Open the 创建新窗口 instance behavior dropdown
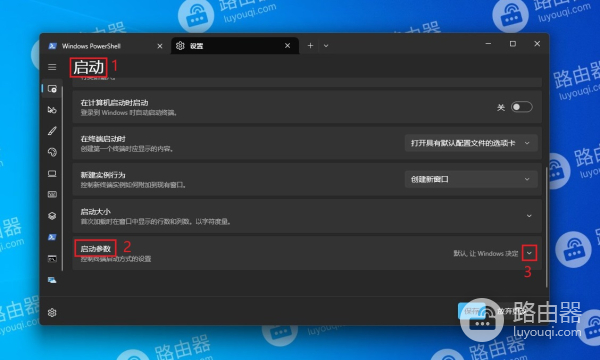 pos(471,179)
